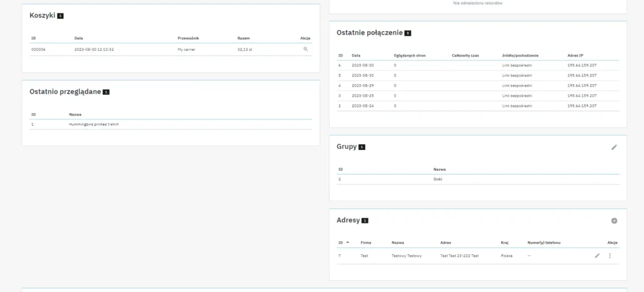Click the Kraj column header in Adresy
The width and height of the screenshot is (644, 292).
click(504, 242)
